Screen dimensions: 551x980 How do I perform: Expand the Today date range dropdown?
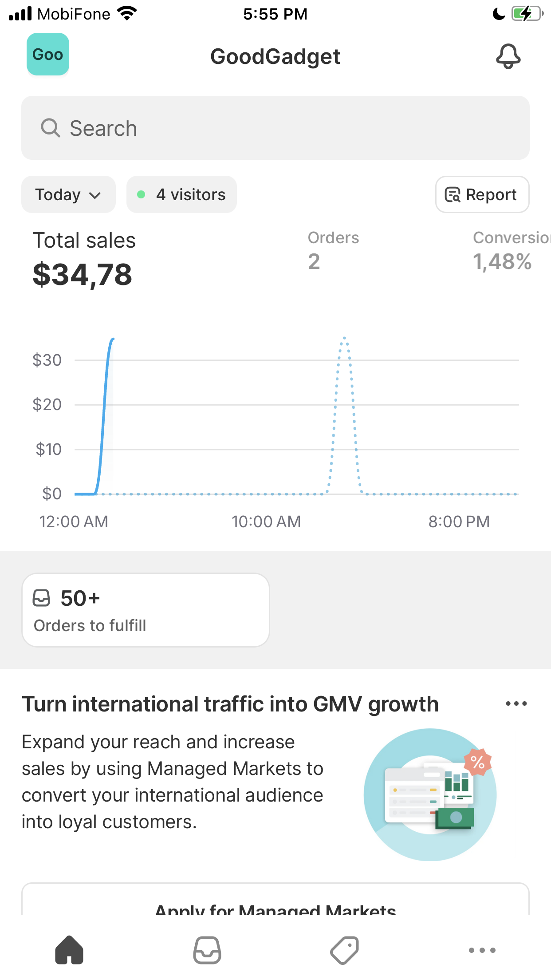pos(68,194)
